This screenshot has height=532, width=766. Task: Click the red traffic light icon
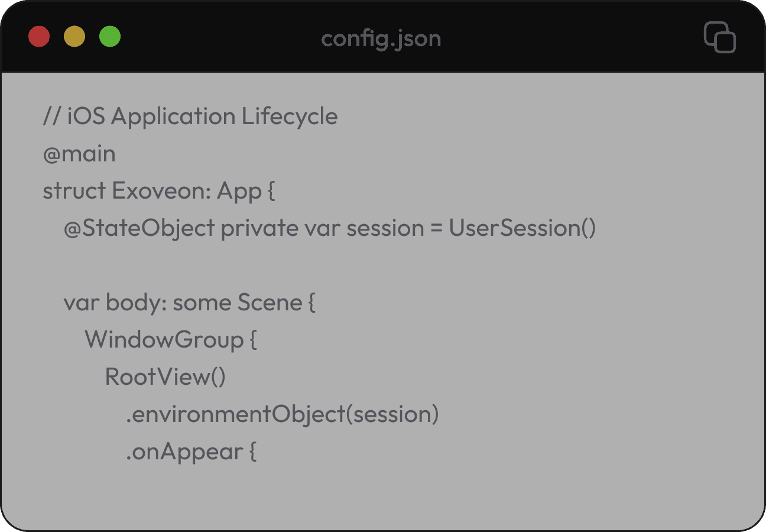pos(38,36)
